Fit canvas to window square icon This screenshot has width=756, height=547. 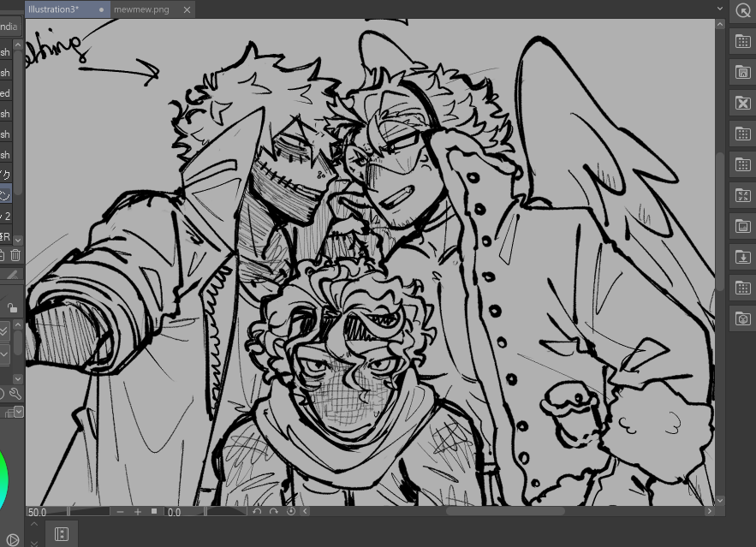[154, 511]
